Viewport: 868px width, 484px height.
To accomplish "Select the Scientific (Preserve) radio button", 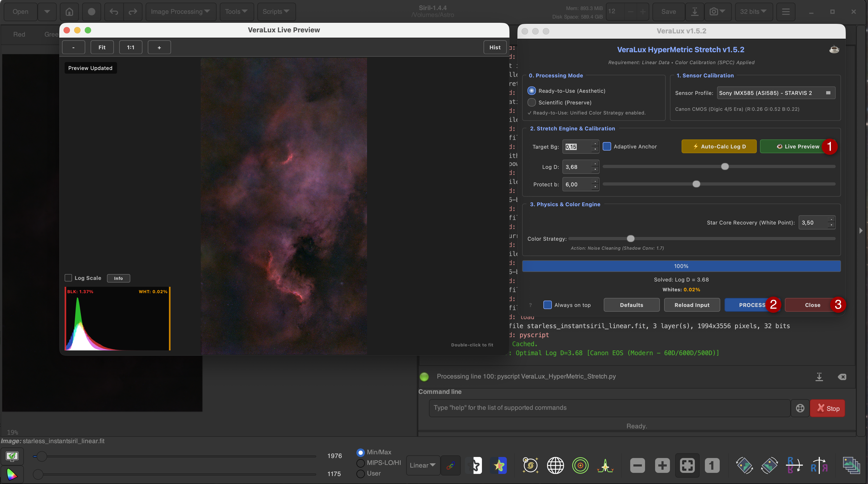I will pyautogui.click(x=532, y=102).
